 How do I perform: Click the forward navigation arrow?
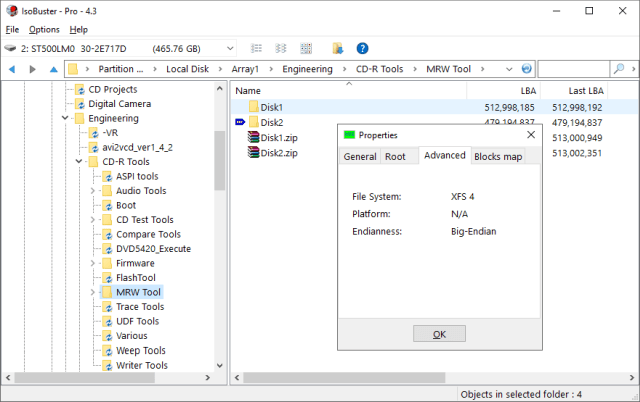point(33,69)
